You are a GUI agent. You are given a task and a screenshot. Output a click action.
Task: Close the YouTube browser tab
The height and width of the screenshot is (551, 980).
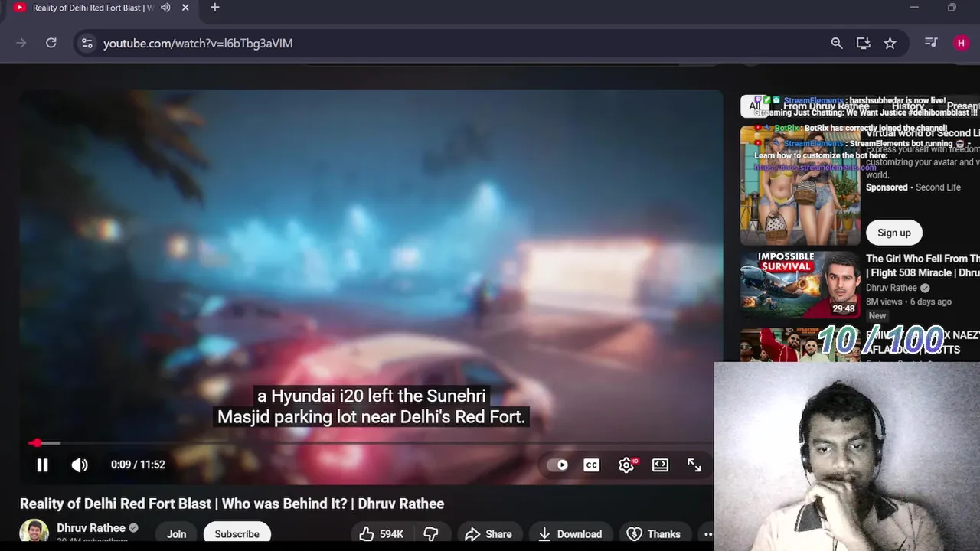185,8
